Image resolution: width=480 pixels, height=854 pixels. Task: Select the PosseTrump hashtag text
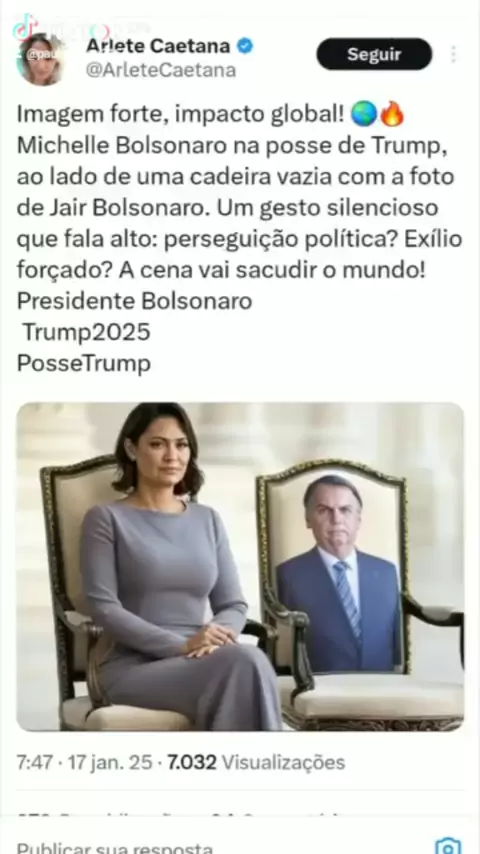click(84, 363)
